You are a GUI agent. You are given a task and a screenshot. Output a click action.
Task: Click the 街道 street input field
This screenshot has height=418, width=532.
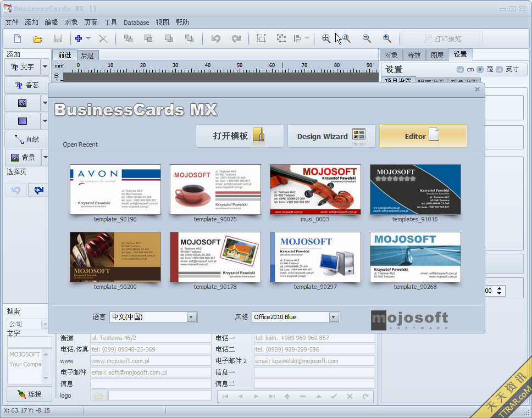coord(150,338)
